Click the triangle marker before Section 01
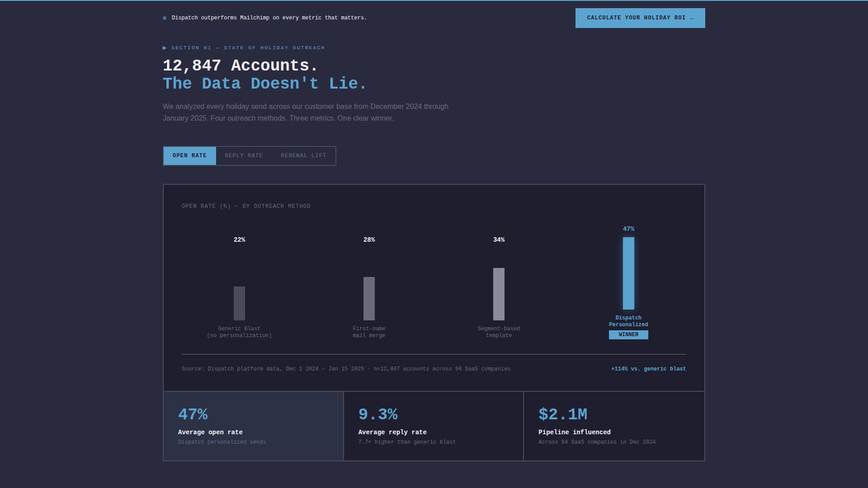 165,48
